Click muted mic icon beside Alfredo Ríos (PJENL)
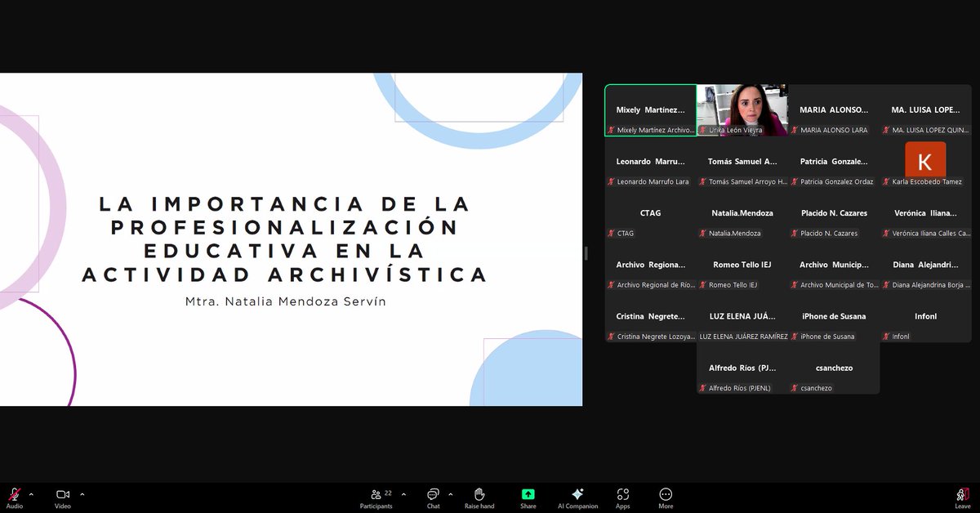Screen dimensions: 980x513 [x=703, y=387]
